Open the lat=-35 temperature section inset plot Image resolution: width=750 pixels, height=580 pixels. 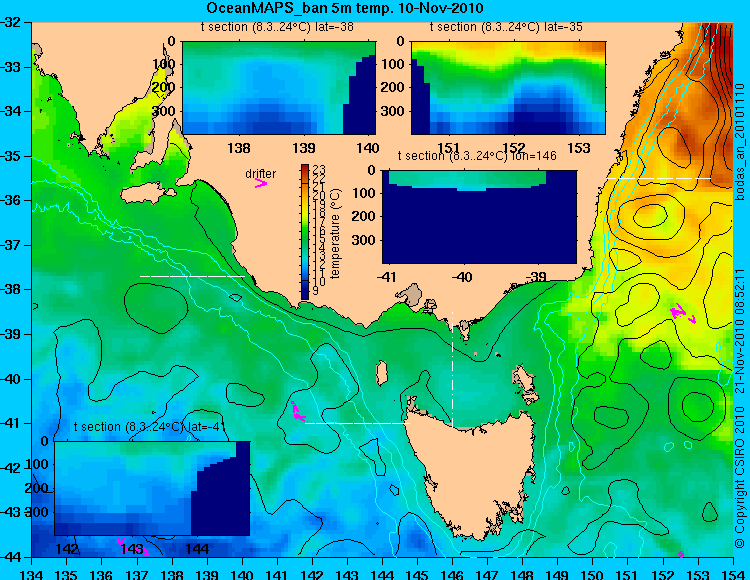[x=508, y=88]
